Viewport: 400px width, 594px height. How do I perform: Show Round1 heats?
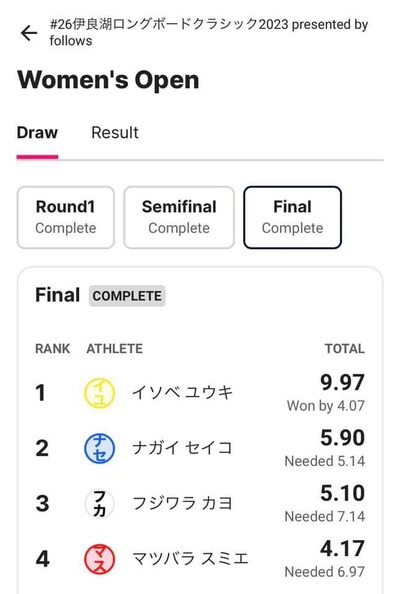click(x=66, y=217)
